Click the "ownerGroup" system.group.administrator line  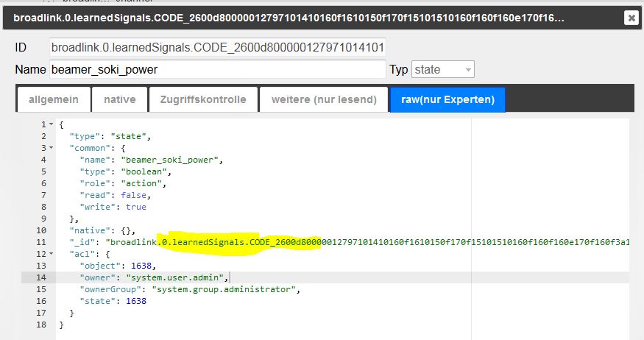tap(190, 289)
